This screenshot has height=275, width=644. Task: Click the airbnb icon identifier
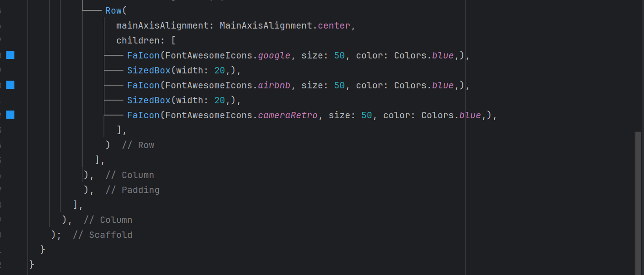(x=274, y=86)
